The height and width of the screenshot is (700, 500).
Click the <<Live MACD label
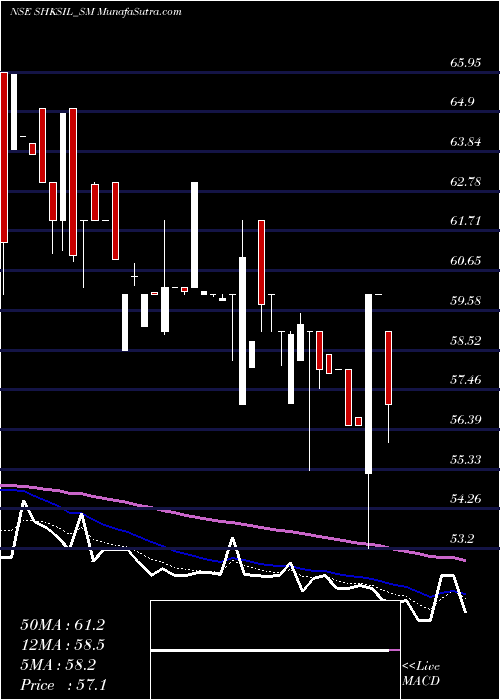pyautogui.click(x=421, y=674)
